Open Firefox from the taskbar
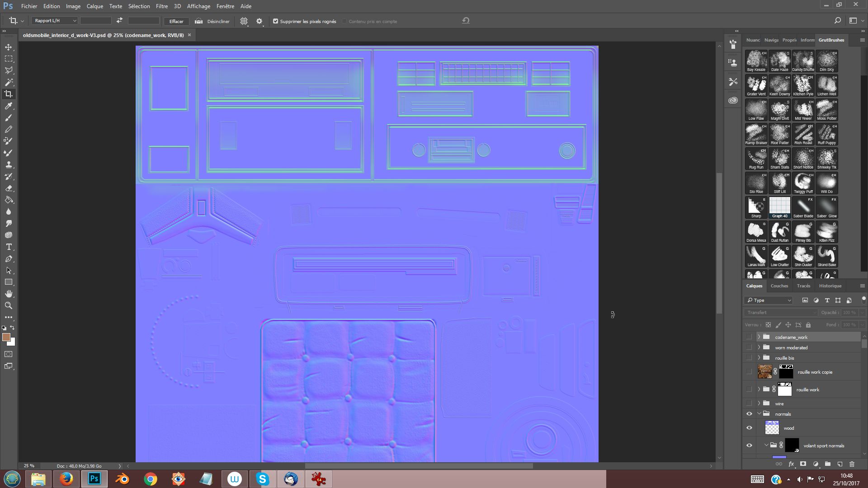This screenshot has height=488, width=868. 66,479
